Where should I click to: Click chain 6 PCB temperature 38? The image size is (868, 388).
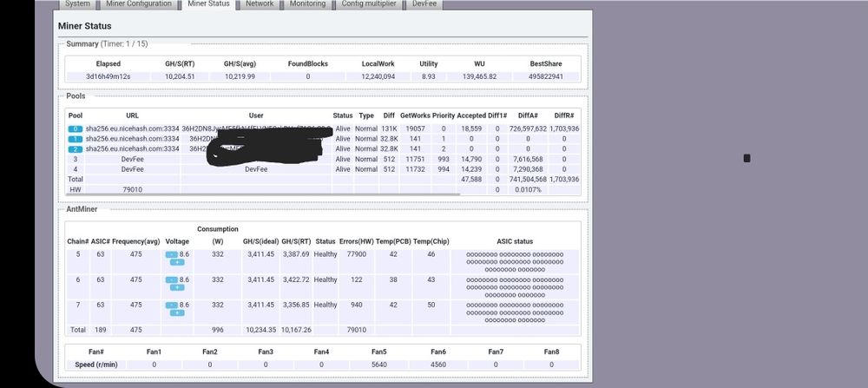tap(393, 280)
